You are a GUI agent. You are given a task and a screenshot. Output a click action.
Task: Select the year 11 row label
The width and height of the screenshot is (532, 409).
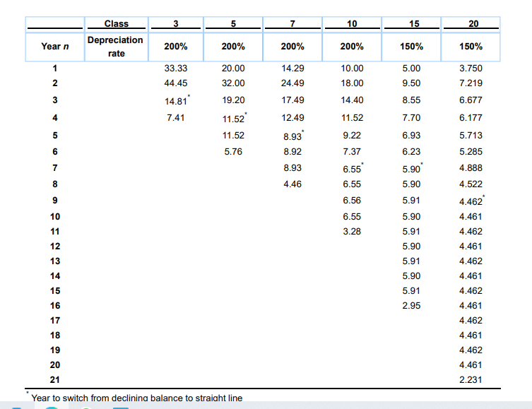55,232
